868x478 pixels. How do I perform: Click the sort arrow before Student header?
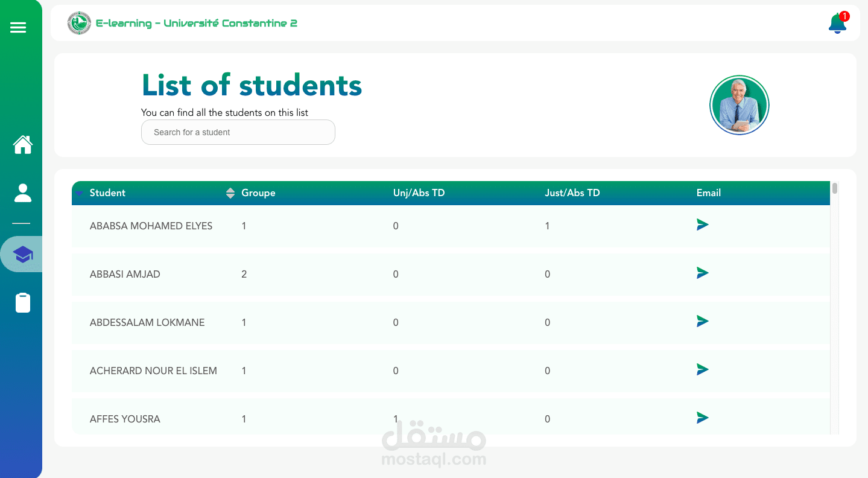(x=79, y=193)
